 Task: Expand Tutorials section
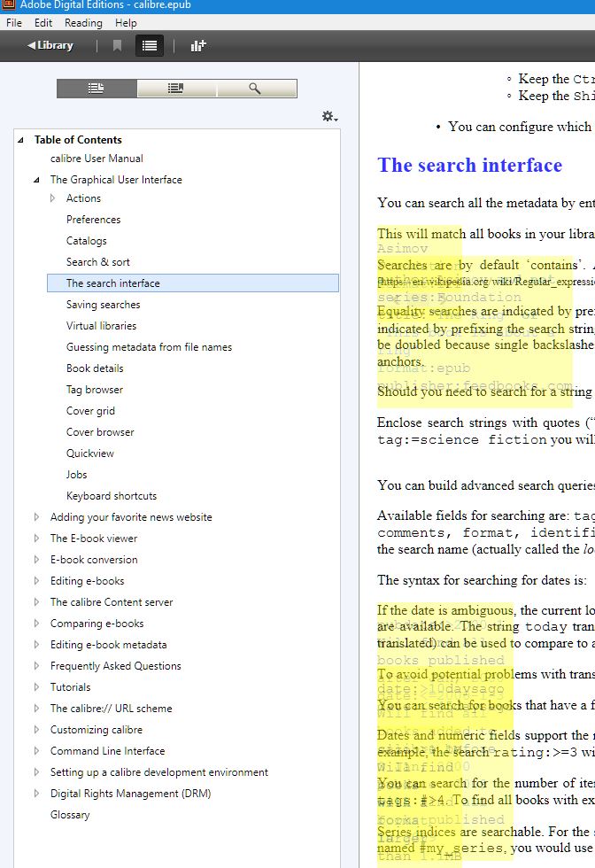(x=36, y=687)
